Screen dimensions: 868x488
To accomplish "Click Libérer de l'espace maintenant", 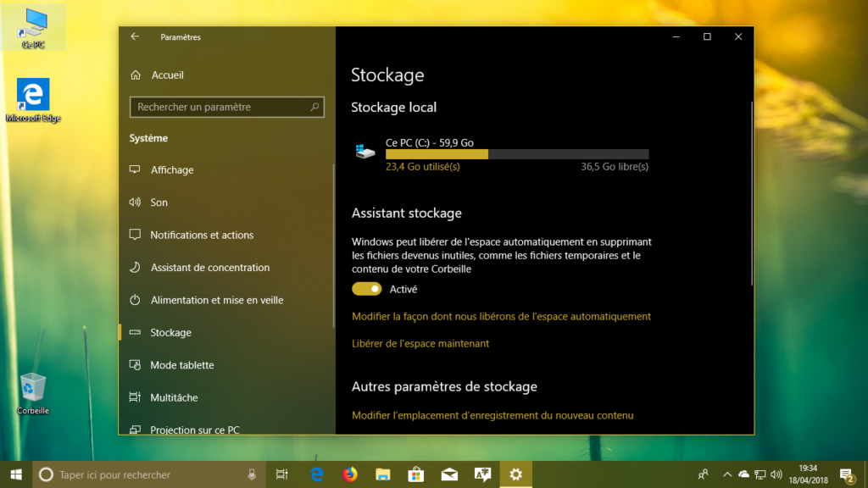I will tap(420, 344).
